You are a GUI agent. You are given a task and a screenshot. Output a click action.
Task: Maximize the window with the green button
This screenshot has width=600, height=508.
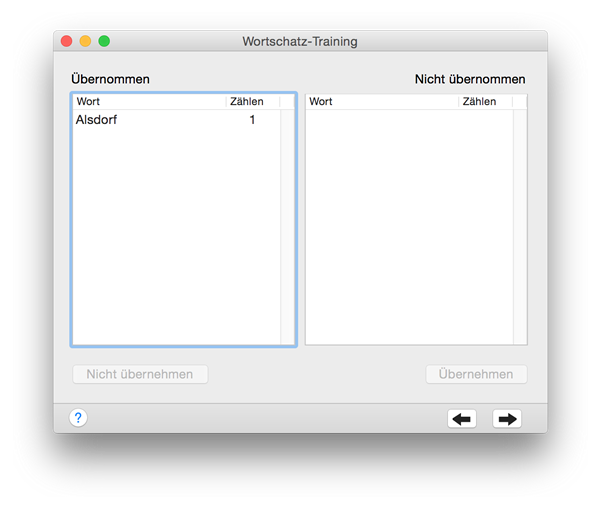pos(104,41)
